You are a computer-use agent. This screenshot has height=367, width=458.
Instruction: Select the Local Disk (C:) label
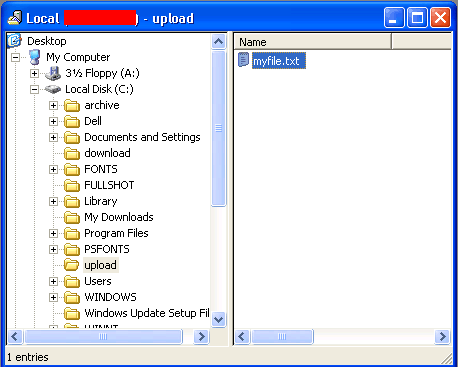pos(99,89)
